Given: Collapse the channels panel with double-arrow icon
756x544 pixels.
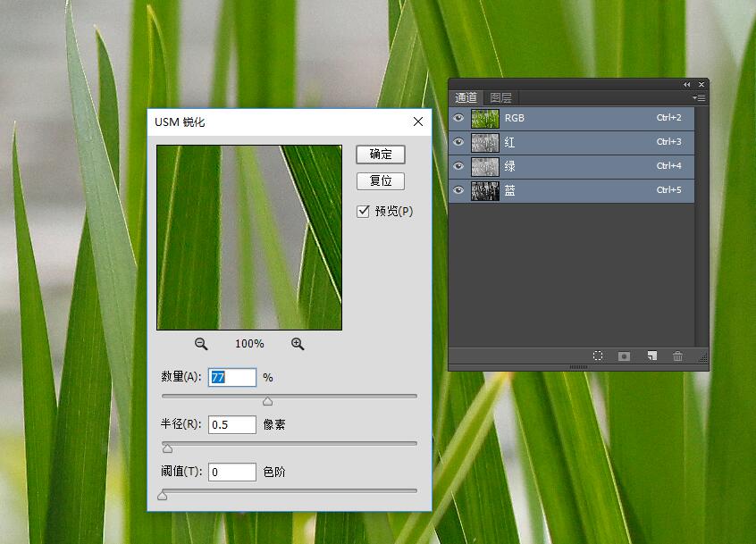Looking at the screenshot, I should tap(686, 84).
